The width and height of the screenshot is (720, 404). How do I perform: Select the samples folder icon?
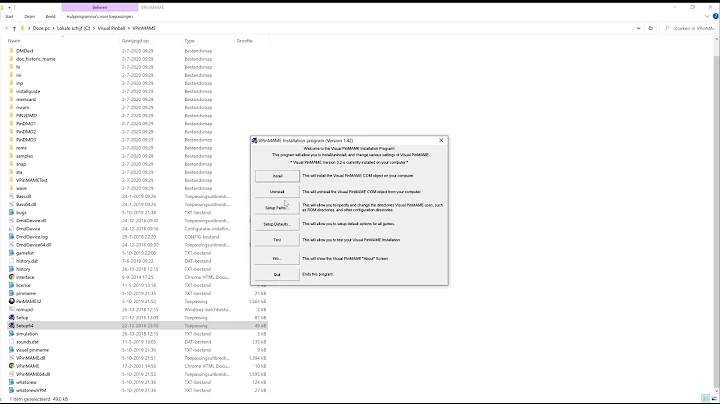point(11,156)
